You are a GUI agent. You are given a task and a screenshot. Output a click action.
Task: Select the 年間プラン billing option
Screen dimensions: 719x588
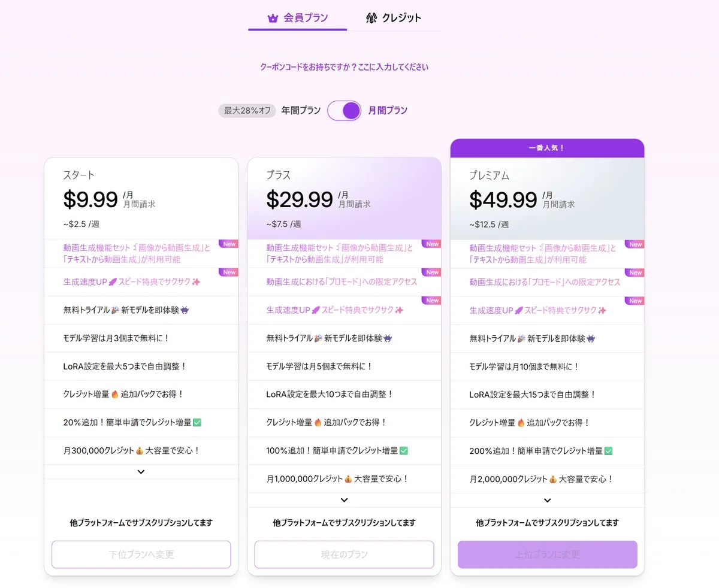tap(301, 110)
